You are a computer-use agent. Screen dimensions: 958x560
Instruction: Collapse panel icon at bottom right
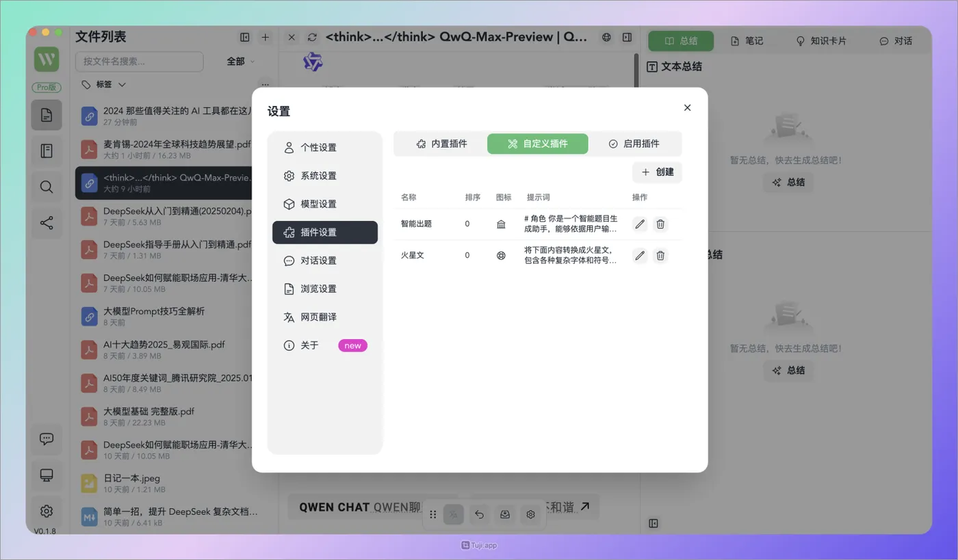[x=653, y=524]
